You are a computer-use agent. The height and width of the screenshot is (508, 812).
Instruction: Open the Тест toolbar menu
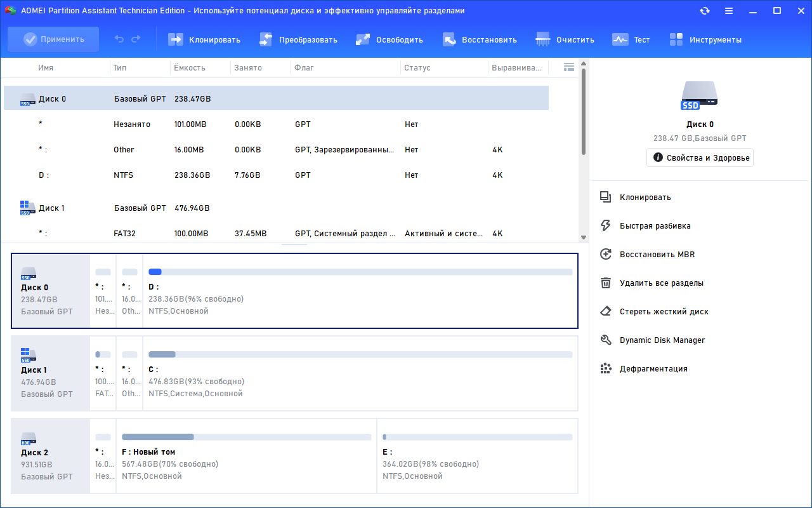coord(631,39)
